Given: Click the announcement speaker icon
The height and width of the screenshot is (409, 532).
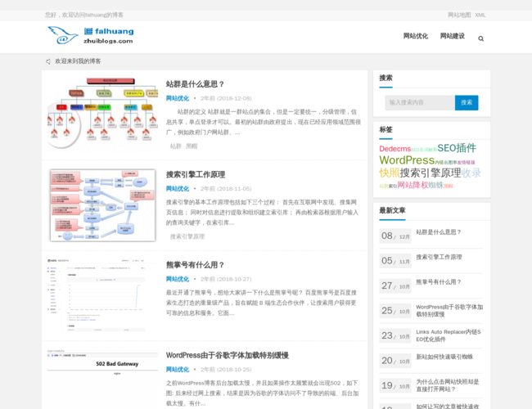Looking at the screenshot, I should pyautogui.click(x=48, y=61).
